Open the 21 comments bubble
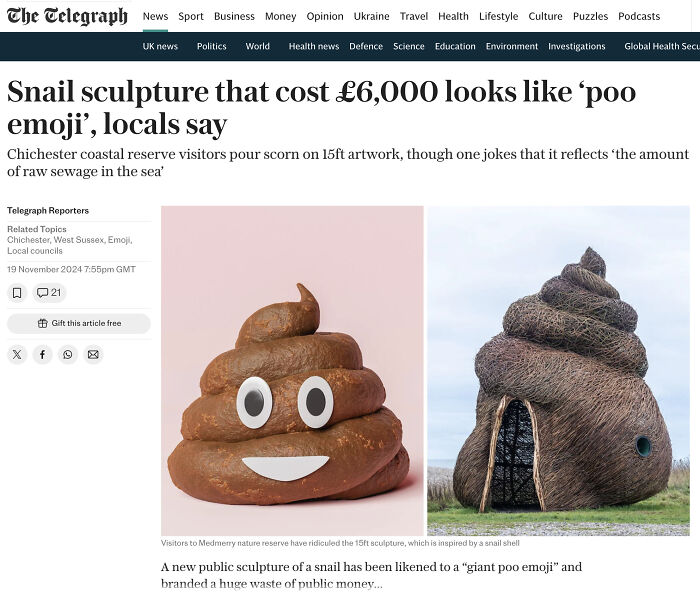 (x=49, y=293)
